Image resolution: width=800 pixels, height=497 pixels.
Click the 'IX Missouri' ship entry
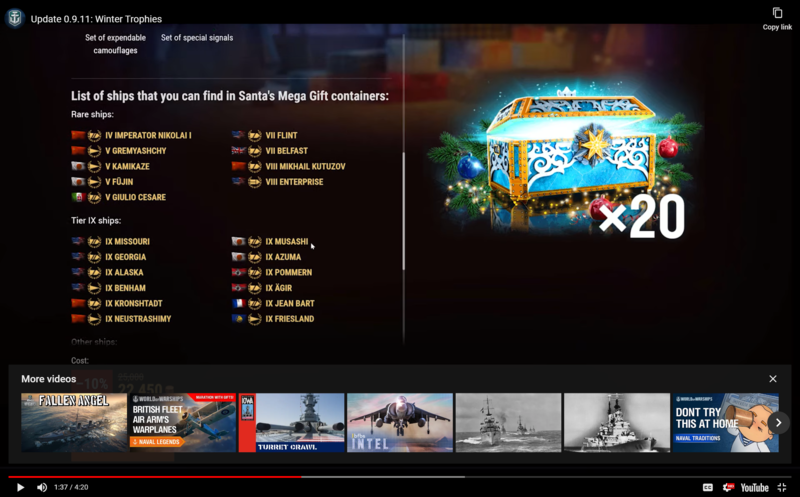[111, 241]
